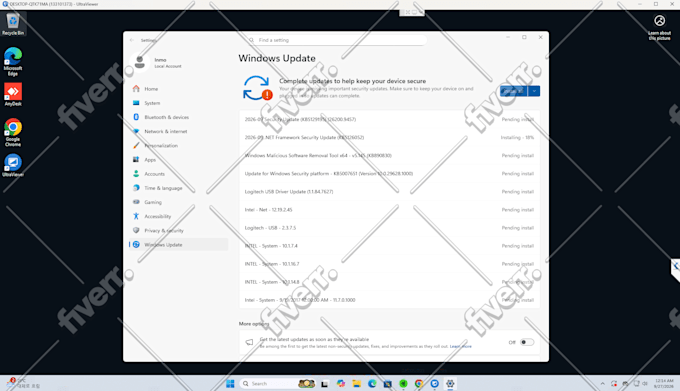680x391 pixels.
Task: Select INTEL - System - 10.1.16.7 row
Action: [x=389, y=264]
